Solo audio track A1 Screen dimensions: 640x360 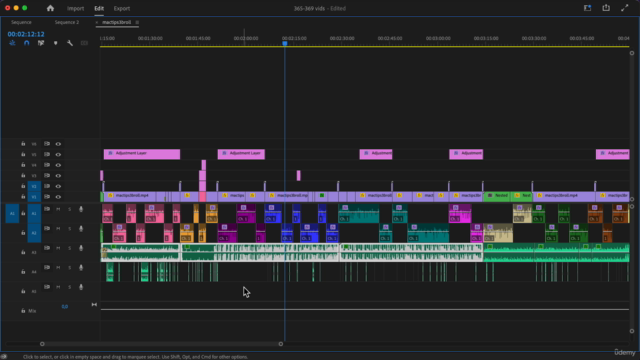click(x=69, y=209)
